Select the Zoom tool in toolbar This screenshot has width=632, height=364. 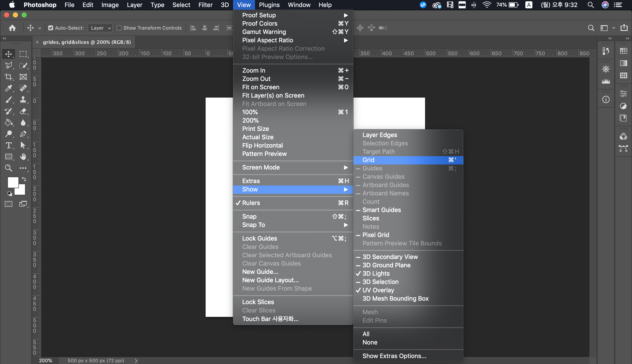pyautogui.click(x=9, y=168)
